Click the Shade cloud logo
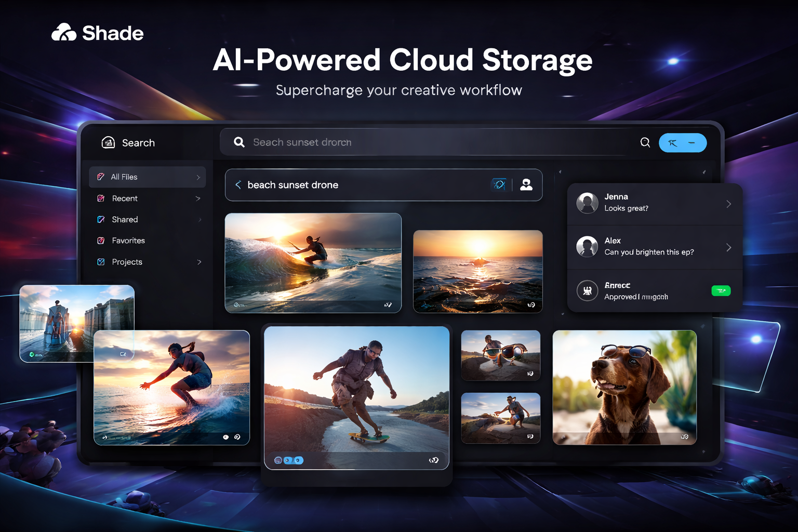The height and width of the screenshot is (532, 798). point(64,33)
